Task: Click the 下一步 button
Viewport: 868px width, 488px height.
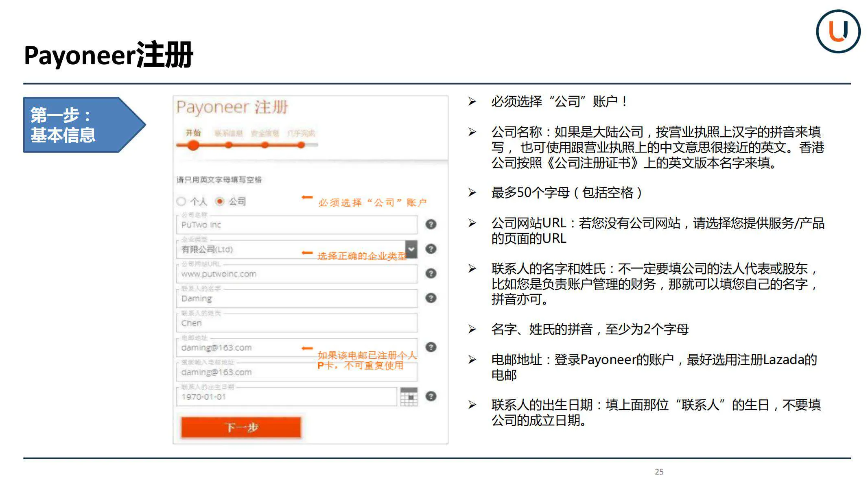Action: 241,427
